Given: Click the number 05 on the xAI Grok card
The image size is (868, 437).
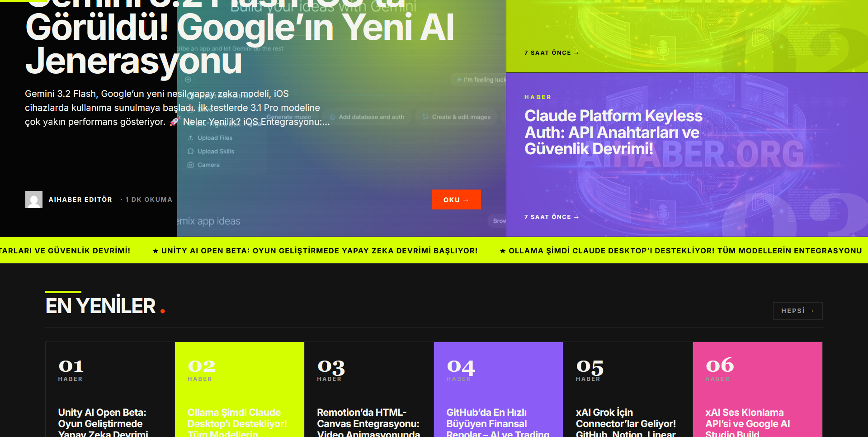Looking at the screenshot, I should pyautogui.click(x=590, y=367).
